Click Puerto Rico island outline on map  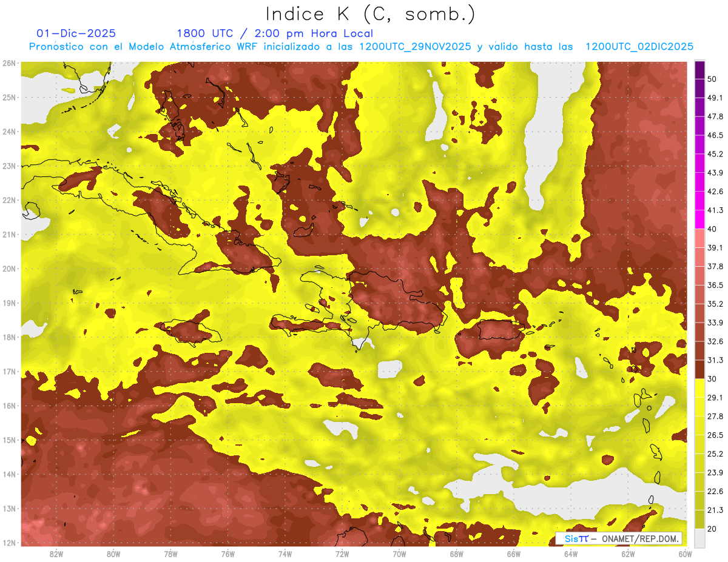(500, 330)
